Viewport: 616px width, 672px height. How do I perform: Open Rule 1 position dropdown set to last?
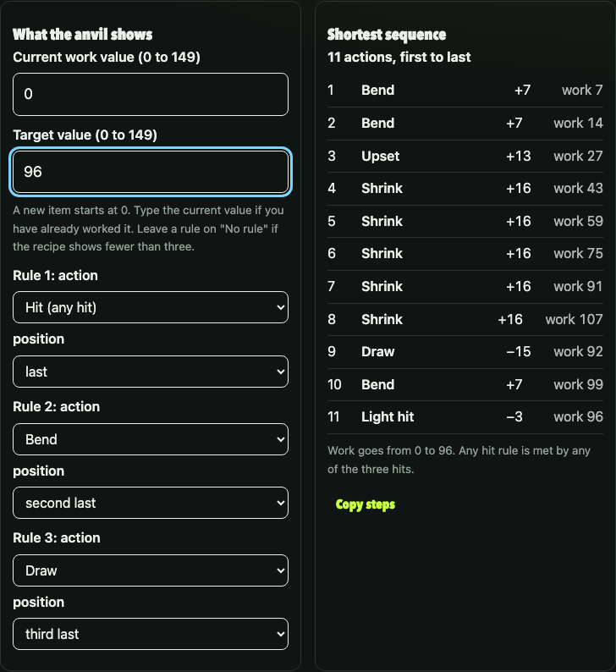[151, 372]
